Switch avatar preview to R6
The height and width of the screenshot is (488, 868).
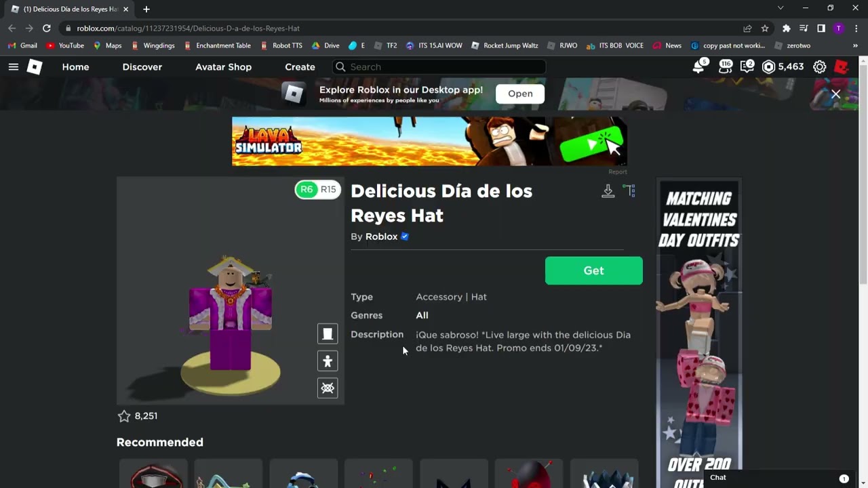point(307,190)
